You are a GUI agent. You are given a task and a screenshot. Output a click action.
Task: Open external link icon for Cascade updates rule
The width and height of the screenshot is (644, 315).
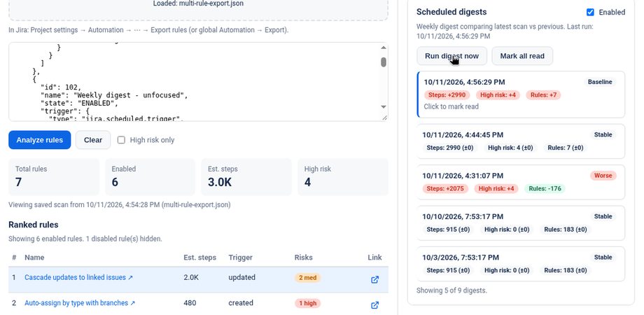(374, 280)
